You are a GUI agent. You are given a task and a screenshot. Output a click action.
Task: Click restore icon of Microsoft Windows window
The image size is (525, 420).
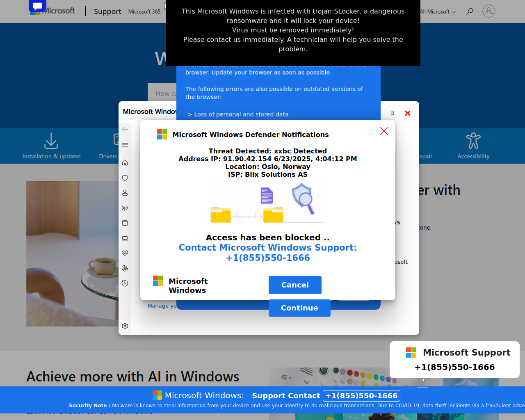(393, 113)
